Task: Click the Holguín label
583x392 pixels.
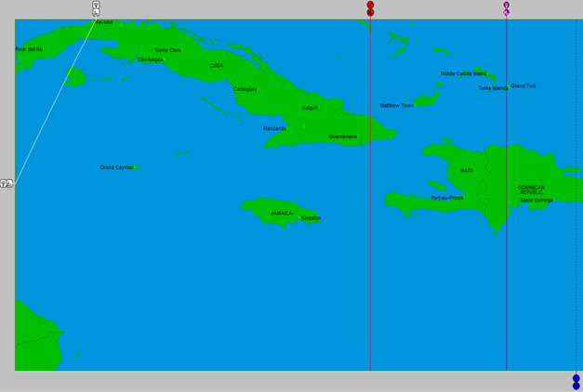Action: (x=310, y=108)
